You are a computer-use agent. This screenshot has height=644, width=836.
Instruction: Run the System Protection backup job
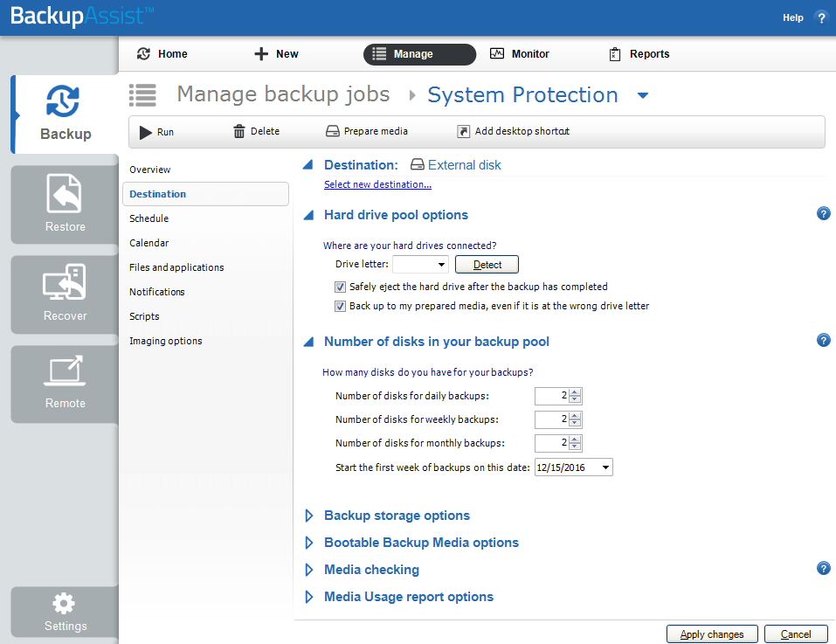point(156,132)
